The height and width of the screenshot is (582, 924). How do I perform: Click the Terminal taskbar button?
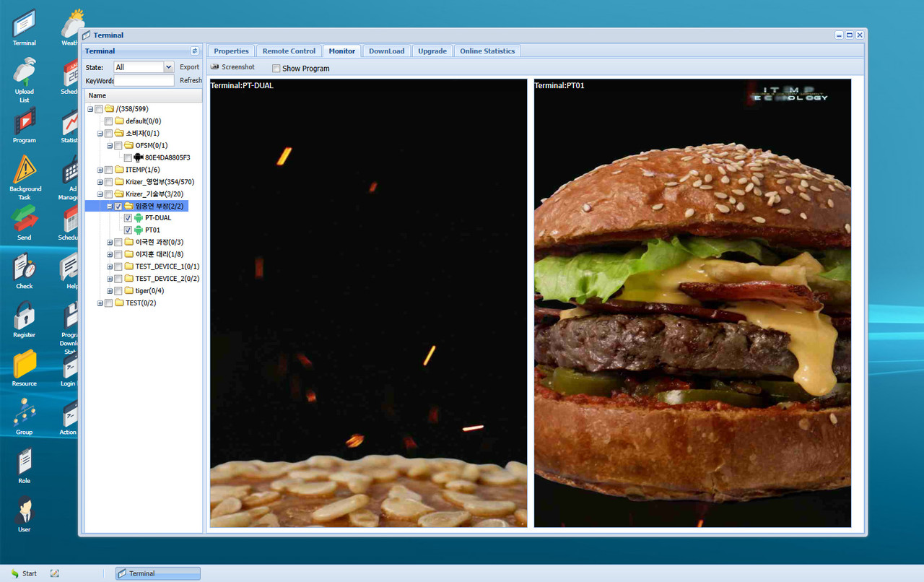point(158,573)
